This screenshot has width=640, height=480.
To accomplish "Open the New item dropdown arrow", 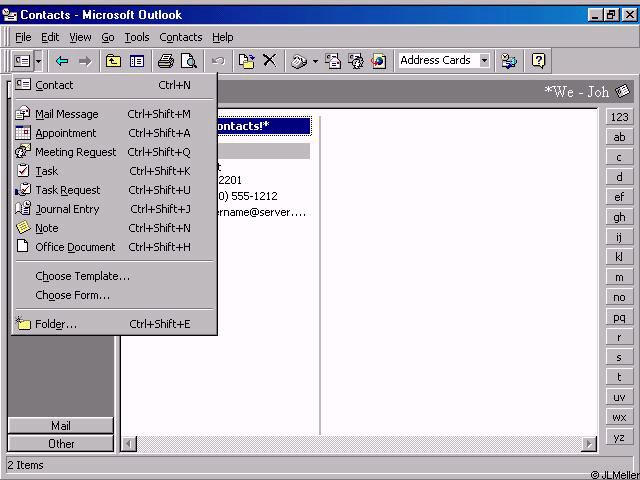I will 38,61.
